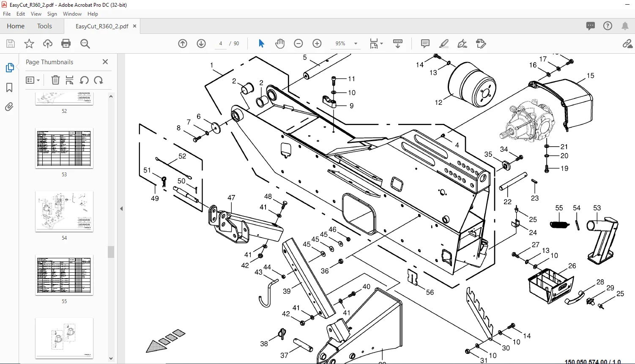Open the fit page options dropdown
The width and height of the screenshot is (635, 364).
click(x=376, y=44)
